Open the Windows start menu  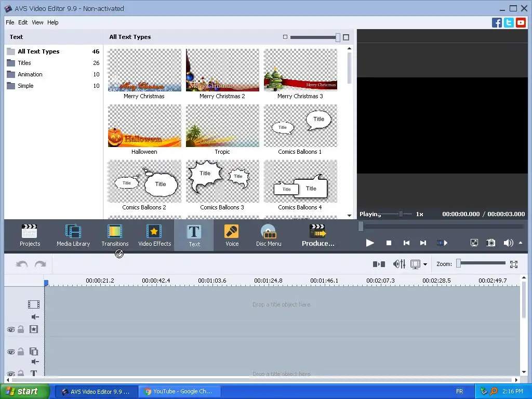[24, 392]
